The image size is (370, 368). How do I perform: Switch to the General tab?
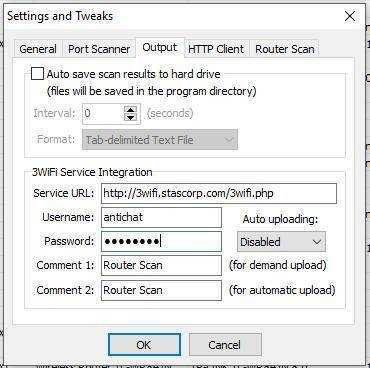click(x=38, y=49)
